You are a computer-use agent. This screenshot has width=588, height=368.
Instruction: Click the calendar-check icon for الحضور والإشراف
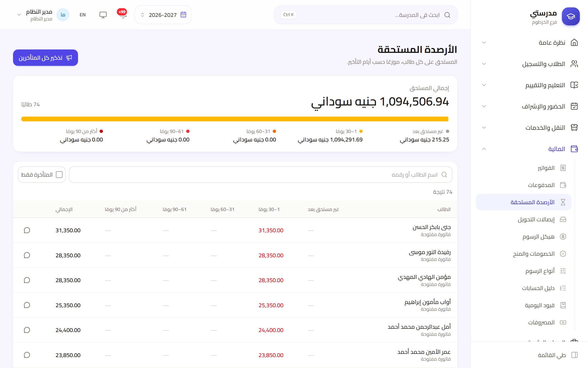click(574, 106)
